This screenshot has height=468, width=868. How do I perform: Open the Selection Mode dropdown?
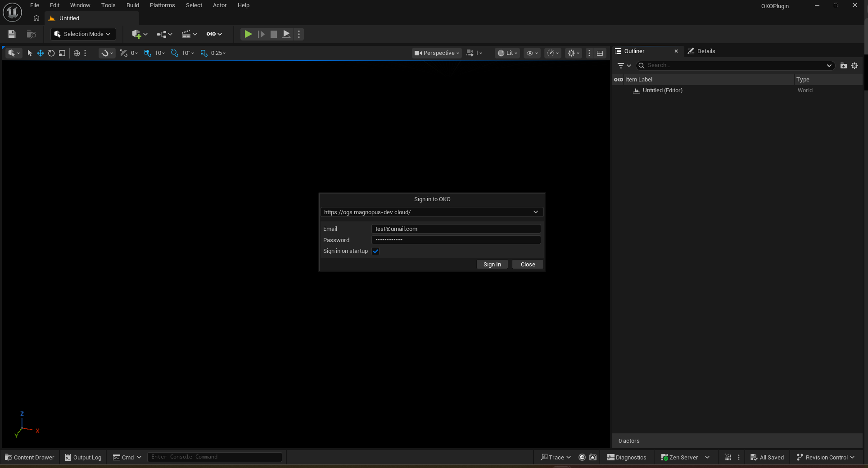pos(83,34)
